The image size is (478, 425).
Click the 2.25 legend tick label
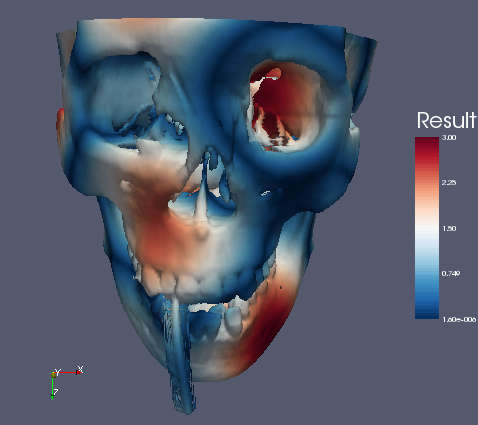tap(449, 183)
